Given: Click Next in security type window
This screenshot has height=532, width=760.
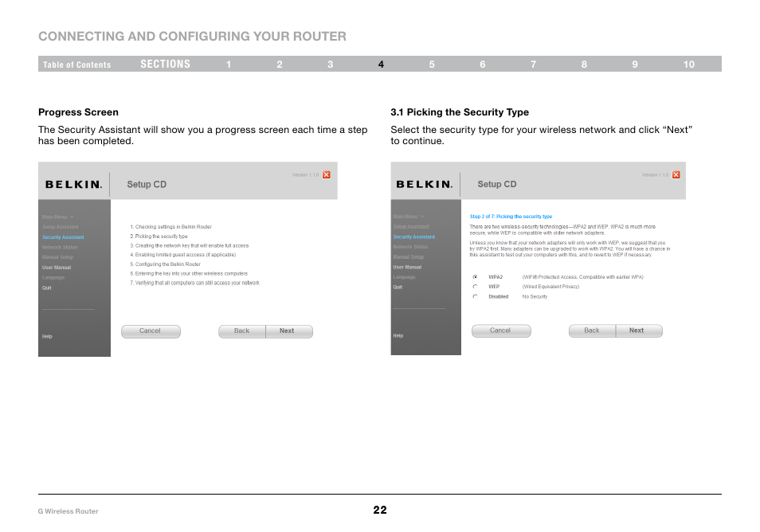Looking at the screenshot, I should (x=639, y=331).
